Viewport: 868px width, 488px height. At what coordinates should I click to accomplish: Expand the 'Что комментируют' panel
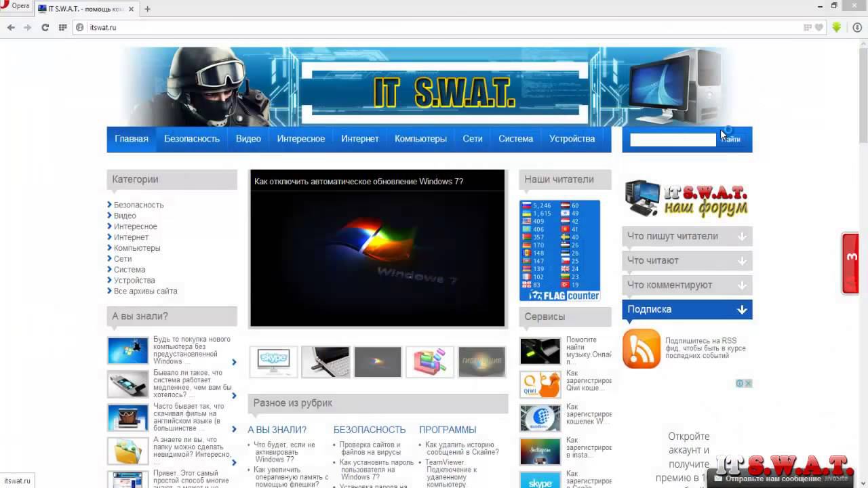point(687,285)
